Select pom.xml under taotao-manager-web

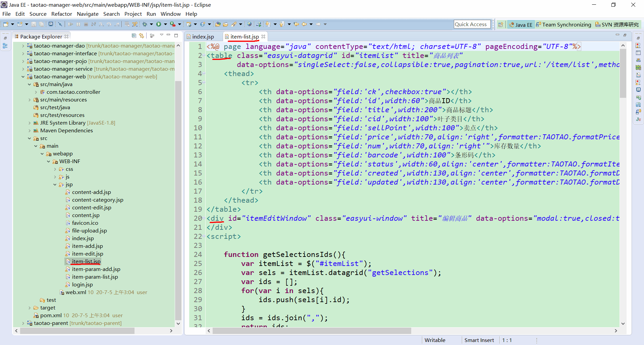51,316
